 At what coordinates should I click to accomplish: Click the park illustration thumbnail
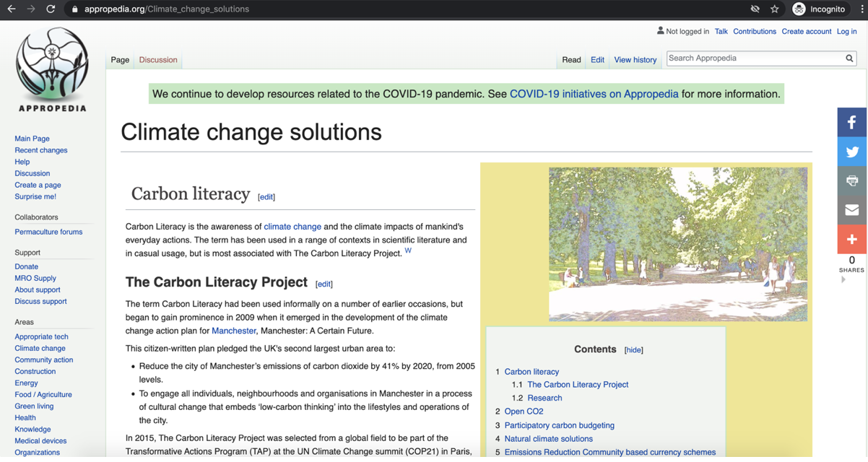677,244
